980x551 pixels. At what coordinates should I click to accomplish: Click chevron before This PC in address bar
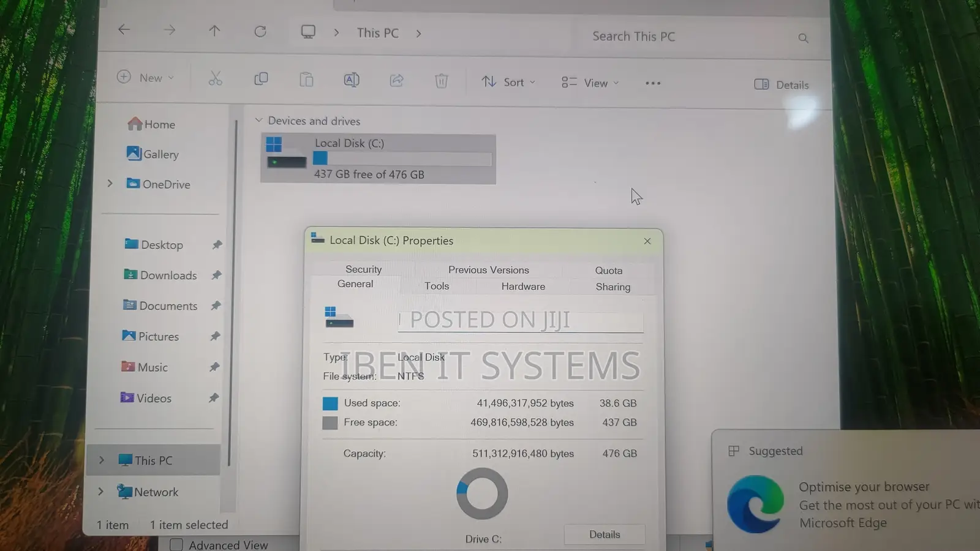(x=336, y=32)
